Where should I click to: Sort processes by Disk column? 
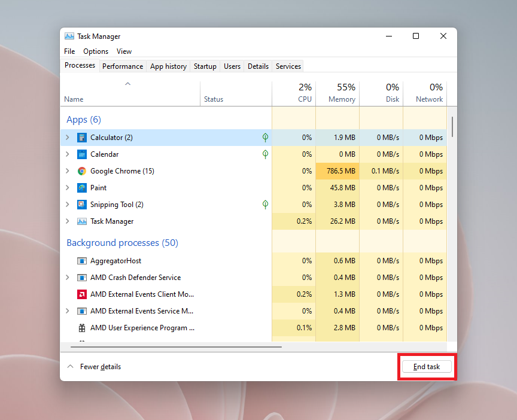[381, 94]
